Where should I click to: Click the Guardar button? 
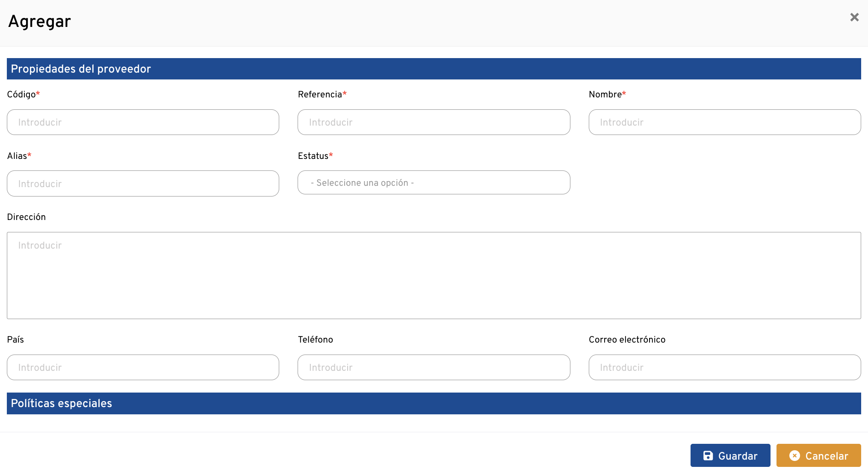coord(730,456)
